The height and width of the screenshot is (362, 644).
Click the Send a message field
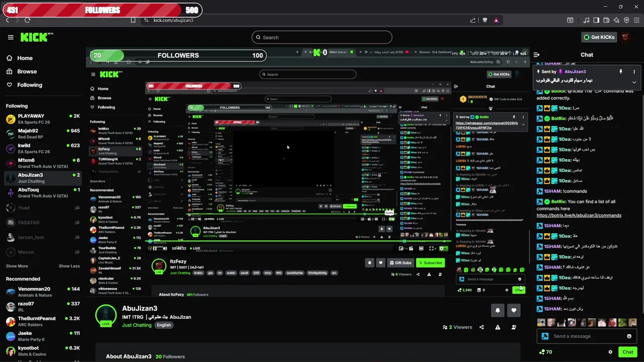[x=587, y=336]
